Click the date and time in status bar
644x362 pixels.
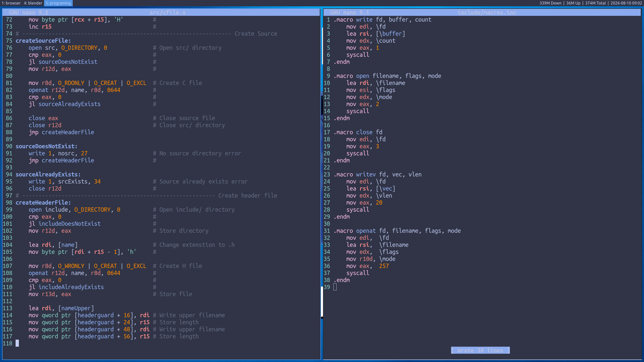coord(626,3)
